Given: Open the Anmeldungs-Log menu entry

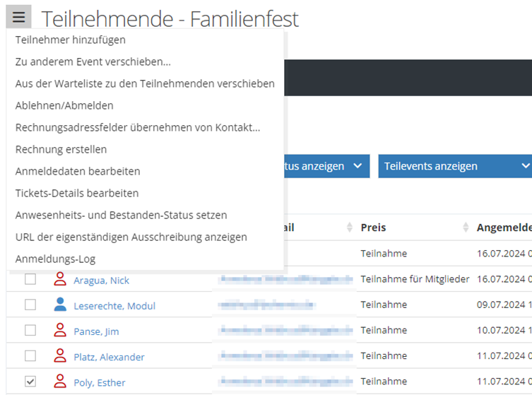Looking at the screenshot, I should point(55,259).
